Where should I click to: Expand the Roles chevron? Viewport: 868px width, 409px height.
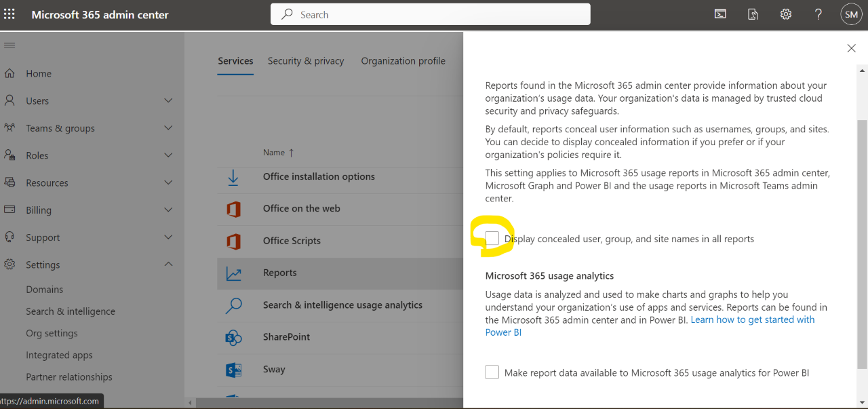coord(168,155)
